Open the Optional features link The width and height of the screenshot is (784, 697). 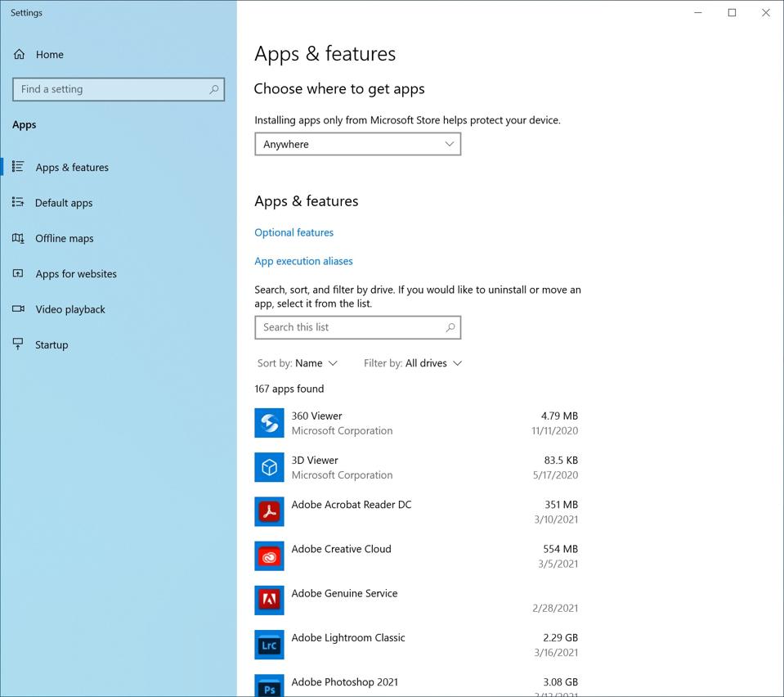[x=293, y=232]
